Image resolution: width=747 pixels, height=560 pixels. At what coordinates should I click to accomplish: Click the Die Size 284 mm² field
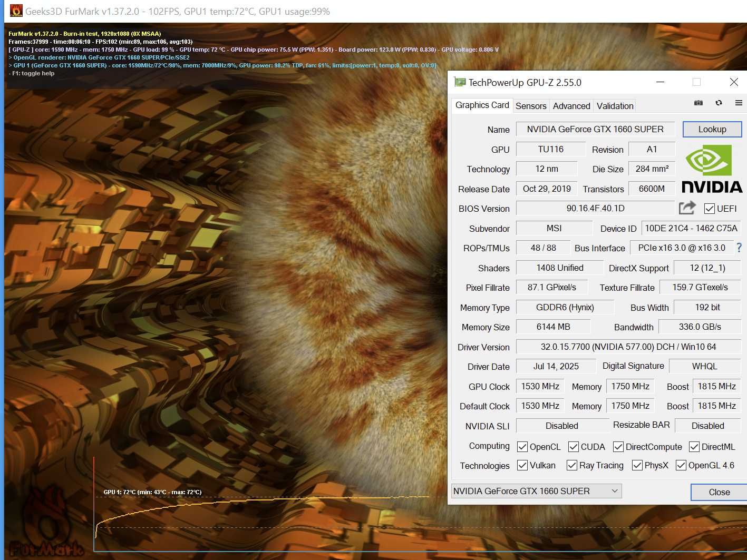(x=652, y=169)
